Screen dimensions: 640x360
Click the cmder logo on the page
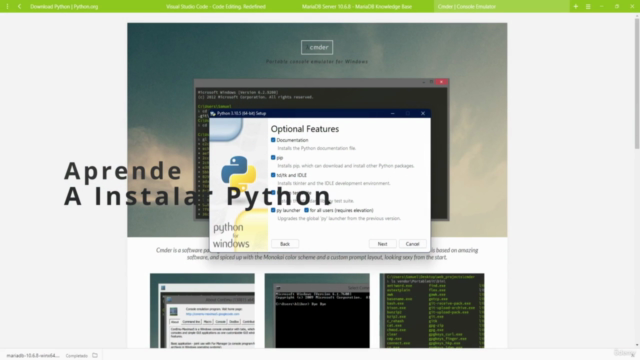pyautogui.click(x=317, y=47)
